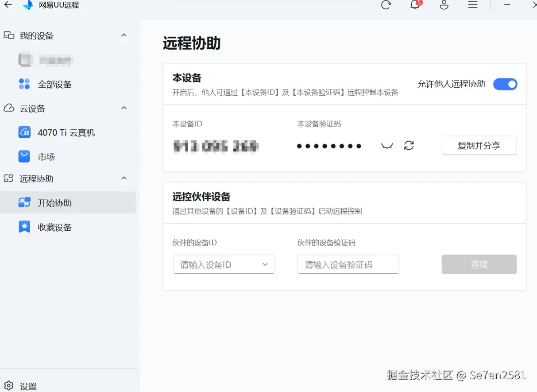The width and height of the screenshot is (537, 392).
Task: Click the 本设备 card title
Action: point(187,78)
